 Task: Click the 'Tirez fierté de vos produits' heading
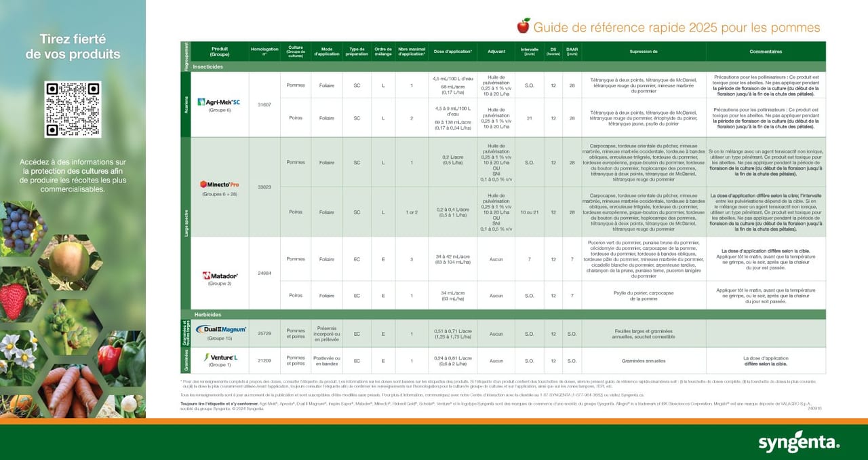pos(73,47)
